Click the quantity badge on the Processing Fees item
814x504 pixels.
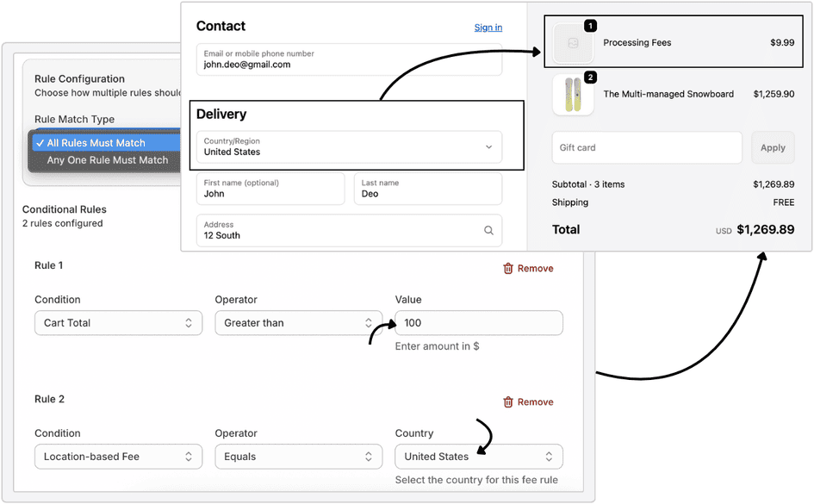pos(589,27)
